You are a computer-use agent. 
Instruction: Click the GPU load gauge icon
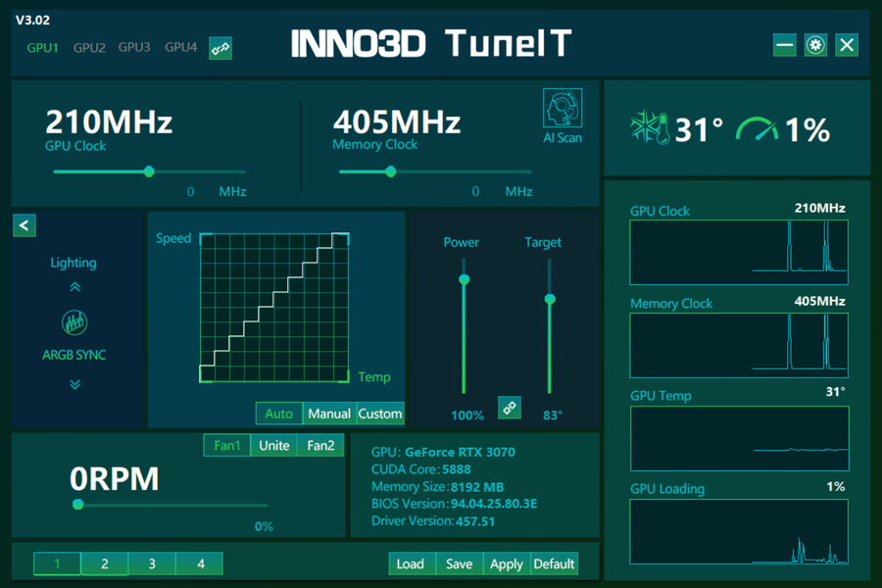758,128
